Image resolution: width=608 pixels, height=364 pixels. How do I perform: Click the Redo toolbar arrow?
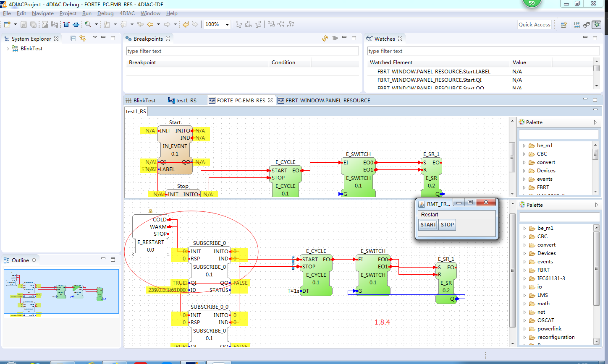[x=195, y=24]
